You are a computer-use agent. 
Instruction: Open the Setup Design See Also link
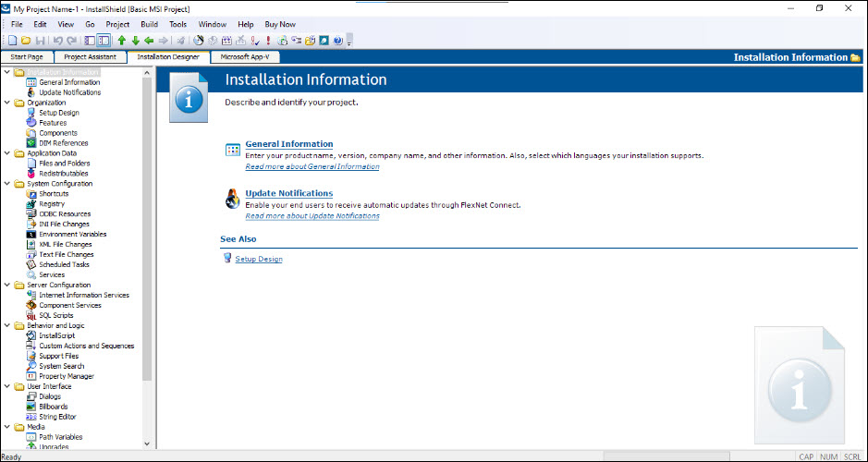click(x=259, y=259)
